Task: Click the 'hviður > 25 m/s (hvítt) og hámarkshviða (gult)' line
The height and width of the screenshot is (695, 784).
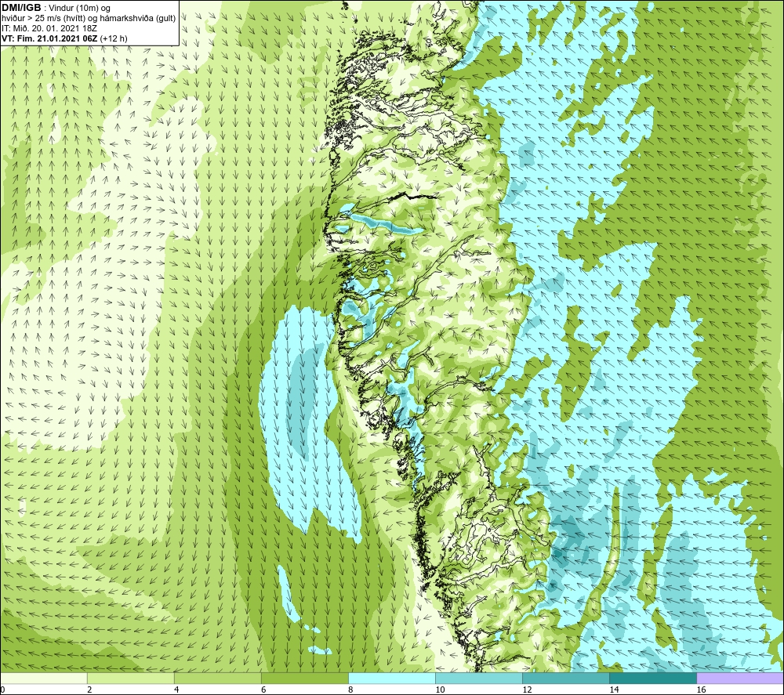Action: 89,19
